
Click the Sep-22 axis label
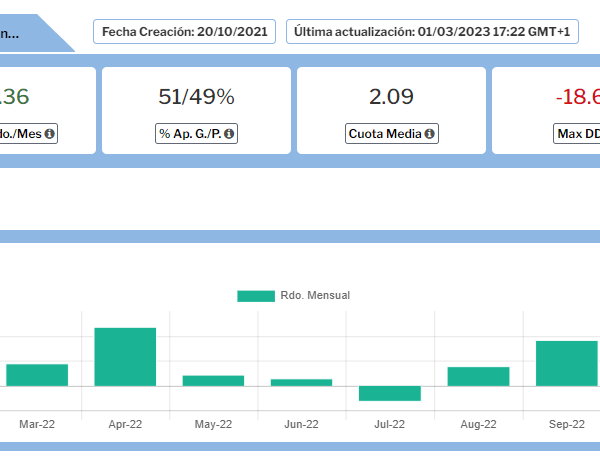pos(567,424)
